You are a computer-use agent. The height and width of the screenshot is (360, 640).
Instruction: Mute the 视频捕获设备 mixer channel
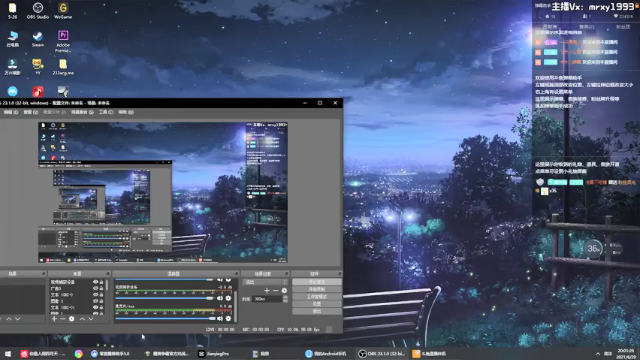click(x=220, y=298)
